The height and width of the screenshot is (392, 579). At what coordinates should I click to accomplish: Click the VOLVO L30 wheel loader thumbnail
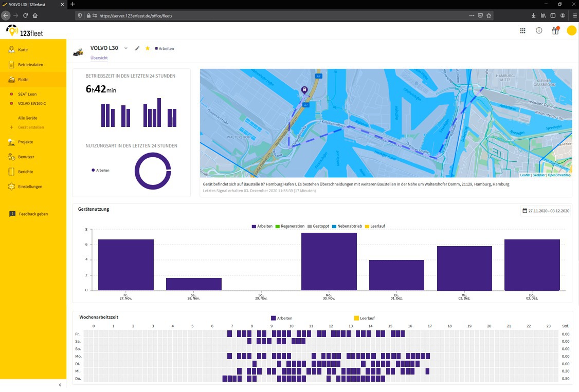click(78, 52)
